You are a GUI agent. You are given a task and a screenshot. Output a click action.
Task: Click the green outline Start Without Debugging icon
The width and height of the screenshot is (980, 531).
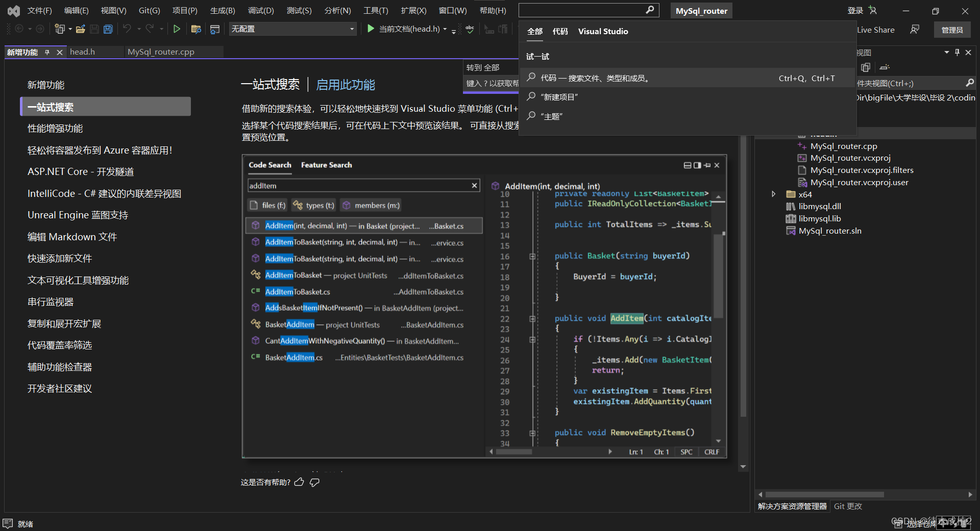177,29
